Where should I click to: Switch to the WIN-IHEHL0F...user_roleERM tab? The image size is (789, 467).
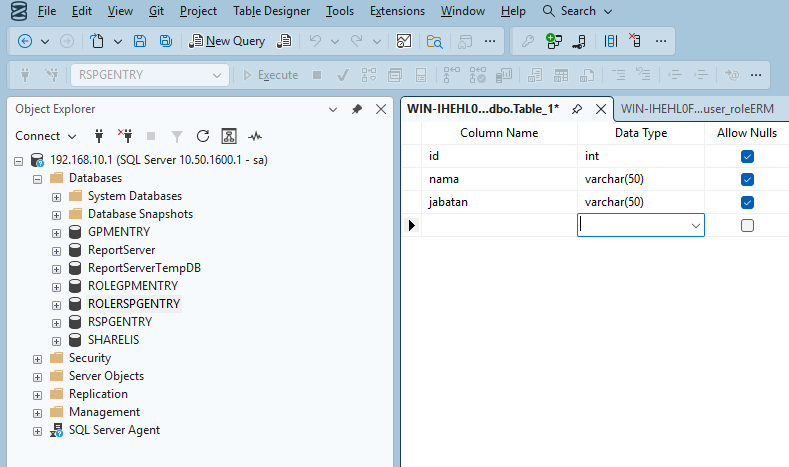(x=697, y=109)
